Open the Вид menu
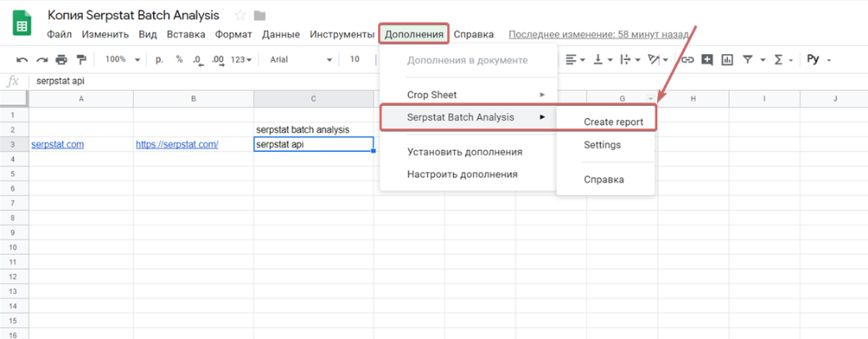Viewport: 868px width, 339px height. coord(147,34)
